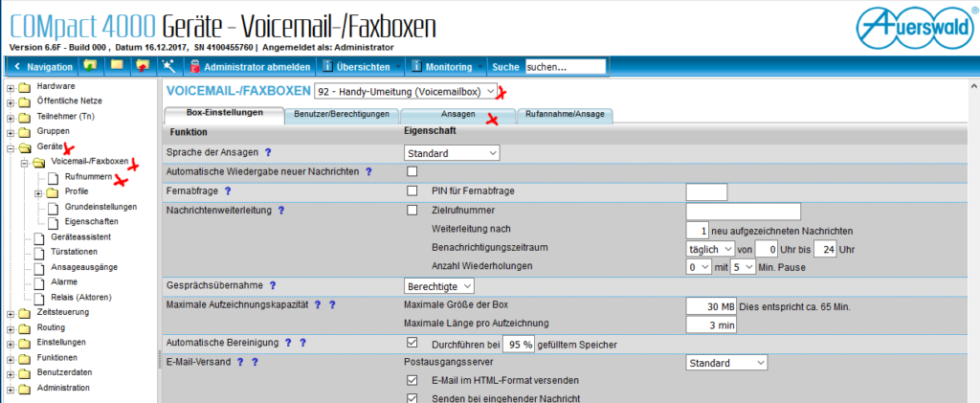Viewport: 980px width, 403px height.
Task: Click first help icon for Maximale Aufzeichnungskapazität
Action: point(318,305)
